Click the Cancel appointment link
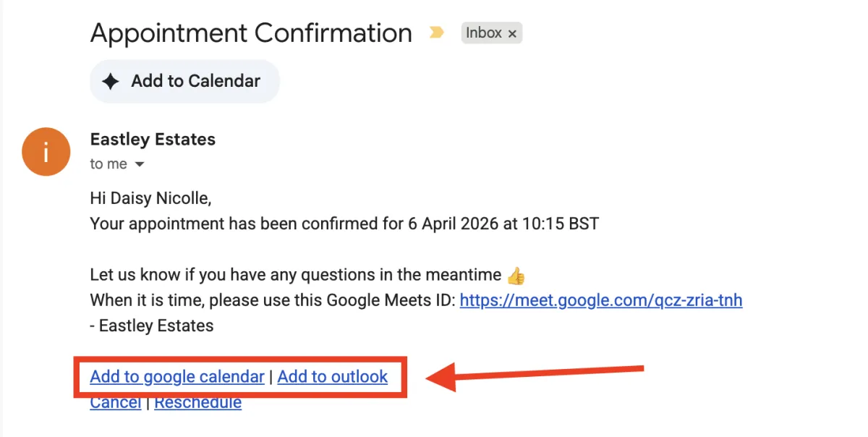Screen dimensions: 868x437 pyautogui.click(x=115, y=403)
